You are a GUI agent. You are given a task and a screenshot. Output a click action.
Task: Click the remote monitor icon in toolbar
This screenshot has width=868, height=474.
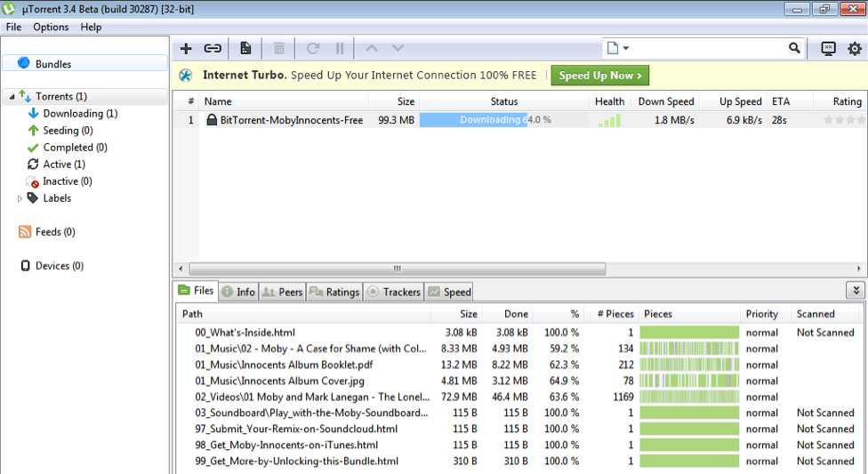click(828, 49)
